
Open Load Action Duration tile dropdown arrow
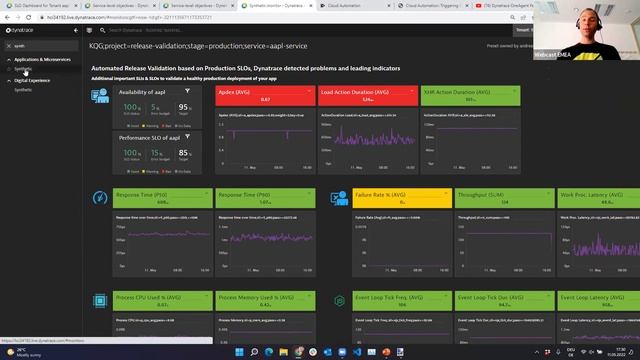click(412, 91)
